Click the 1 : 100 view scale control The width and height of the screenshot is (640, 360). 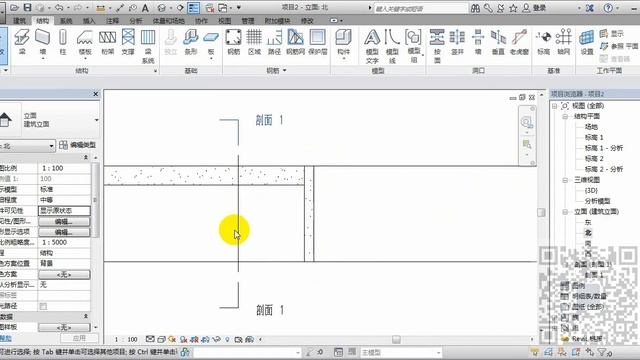pos(126,340)
